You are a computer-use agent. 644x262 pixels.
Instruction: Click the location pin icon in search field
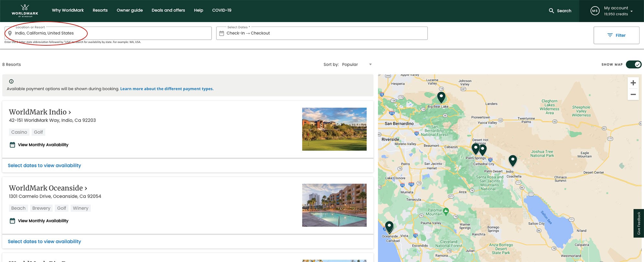10,33
